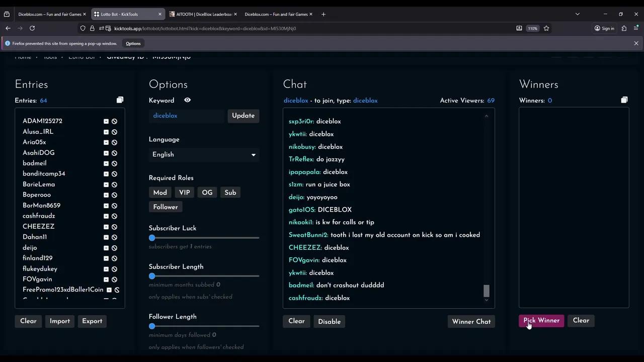Clear the winners list

pyautogui.click(x=581, y=320)
